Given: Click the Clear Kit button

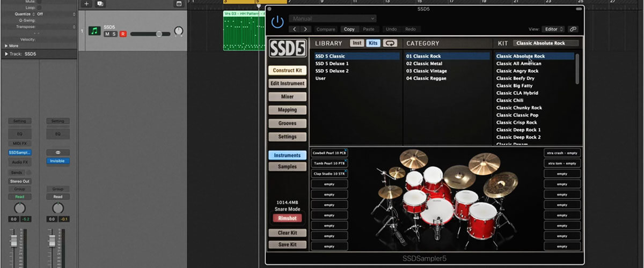Looking at the screenshot, I should pos(287,233).
